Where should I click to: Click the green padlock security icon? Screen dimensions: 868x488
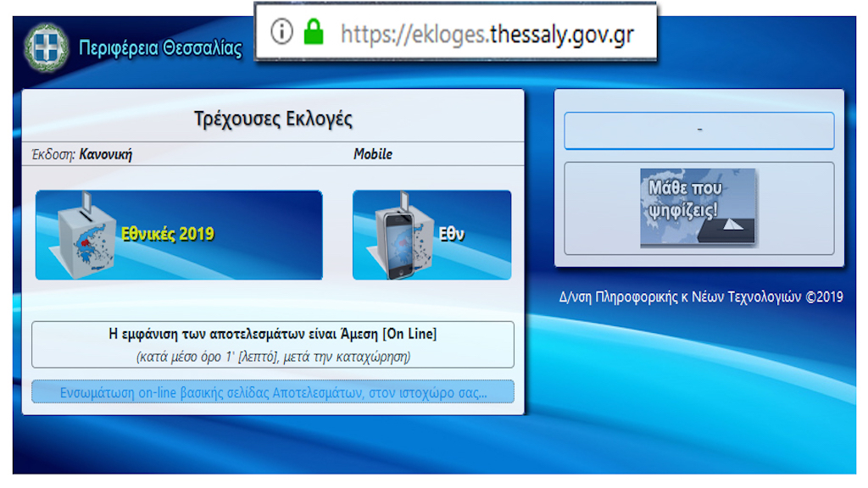314,31
